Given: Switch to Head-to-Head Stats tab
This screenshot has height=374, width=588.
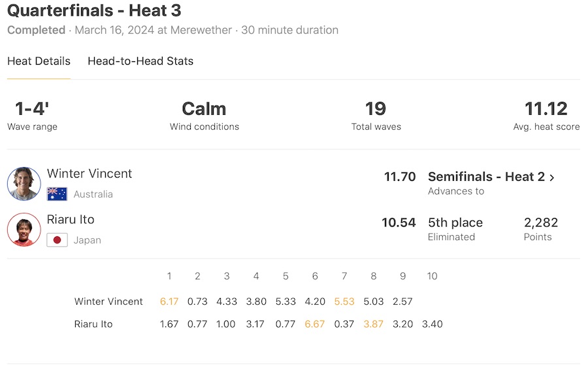Looking at the screenshot, I should [140, 61].
